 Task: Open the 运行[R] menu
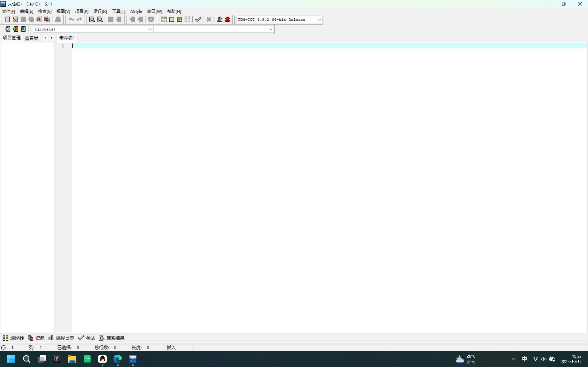tap(100, 11)
